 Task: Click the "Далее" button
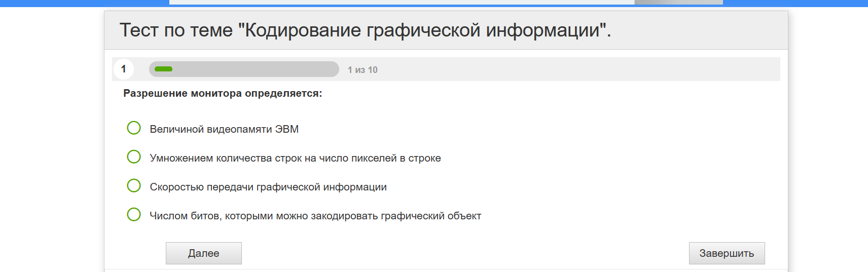pos(203,253)
